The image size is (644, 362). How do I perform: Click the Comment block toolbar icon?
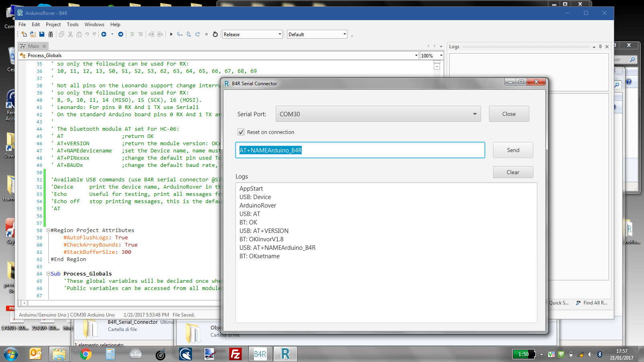tap(132, 34)
